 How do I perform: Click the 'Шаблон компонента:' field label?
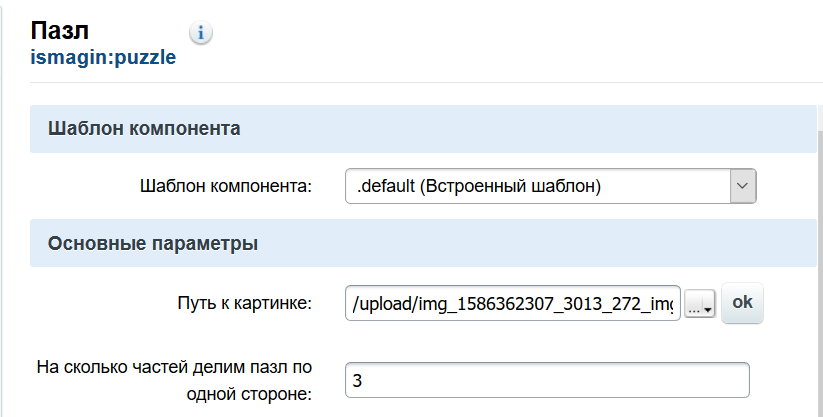[227, 186]
